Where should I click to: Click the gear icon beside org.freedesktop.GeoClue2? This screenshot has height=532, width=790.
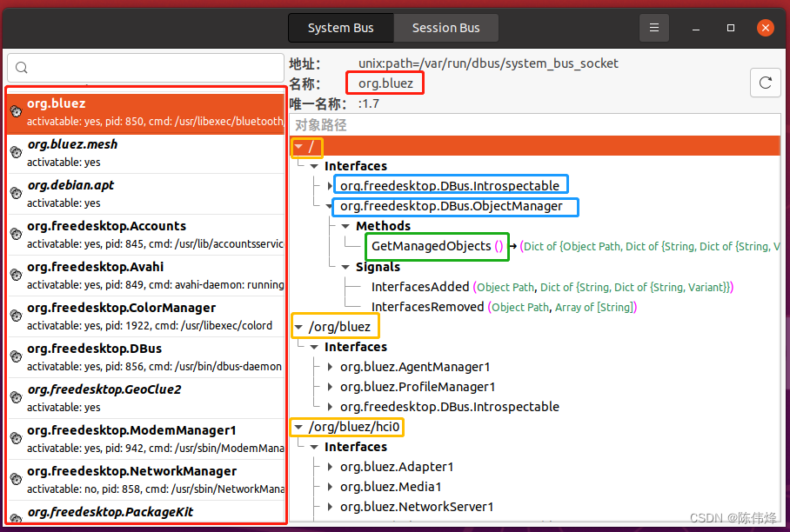(x=17, y=397)
